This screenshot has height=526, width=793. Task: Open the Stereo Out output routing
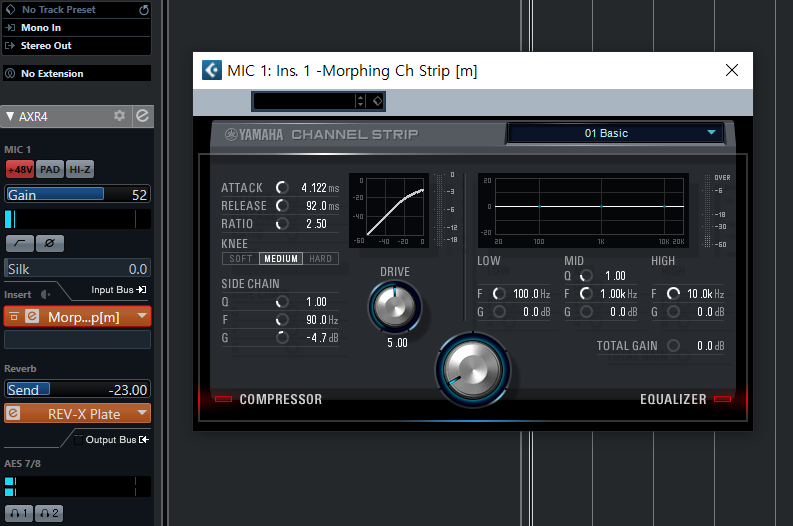click(x=77, y=46)
